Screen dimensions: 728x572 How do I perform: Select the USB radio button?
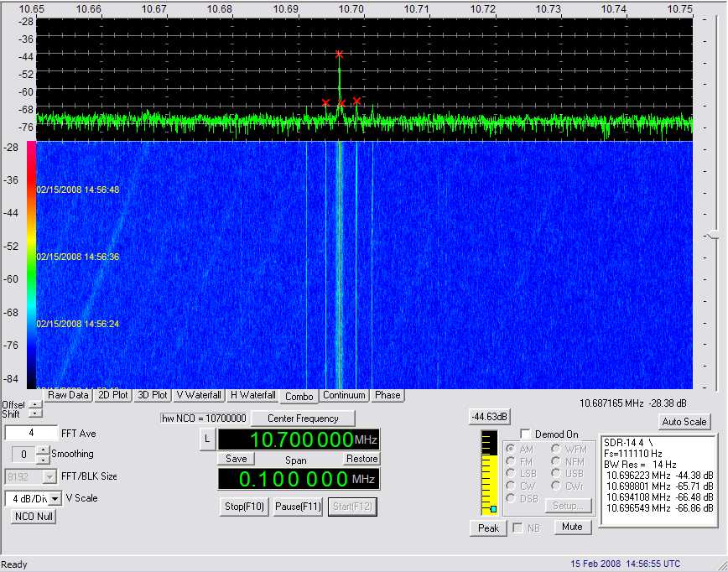click(x=556, y=473)
